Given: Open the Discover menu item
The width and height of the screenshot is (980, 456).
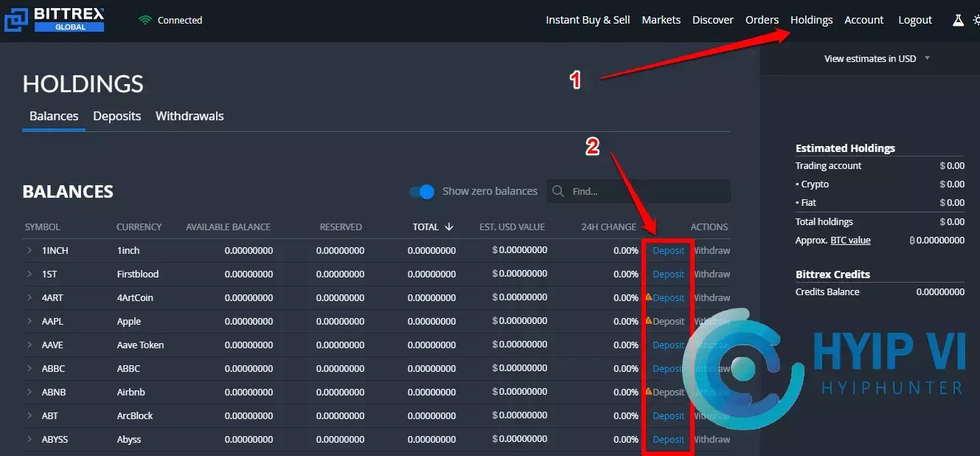Looking at the screenshot, I should [x=713, y=20].
